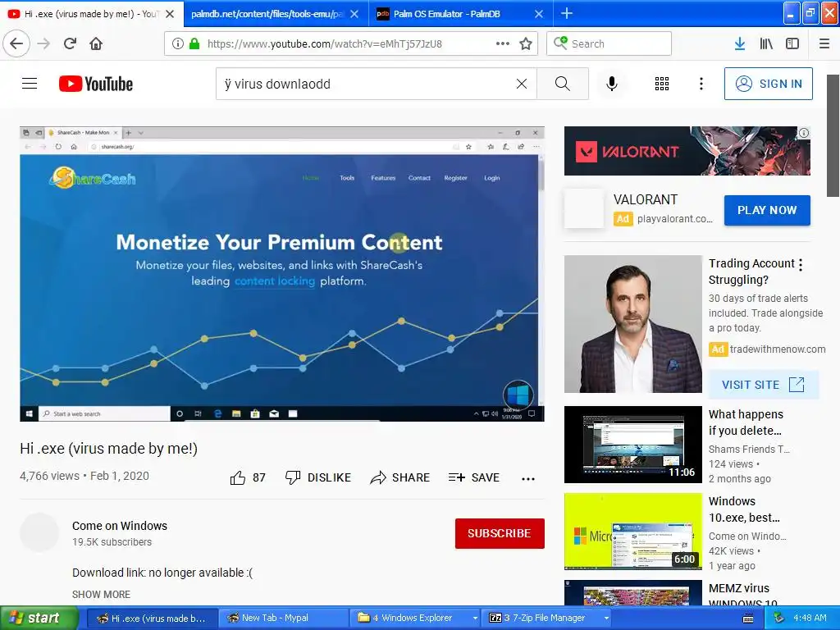Open the browser downloads panel

tap(740, 43)
